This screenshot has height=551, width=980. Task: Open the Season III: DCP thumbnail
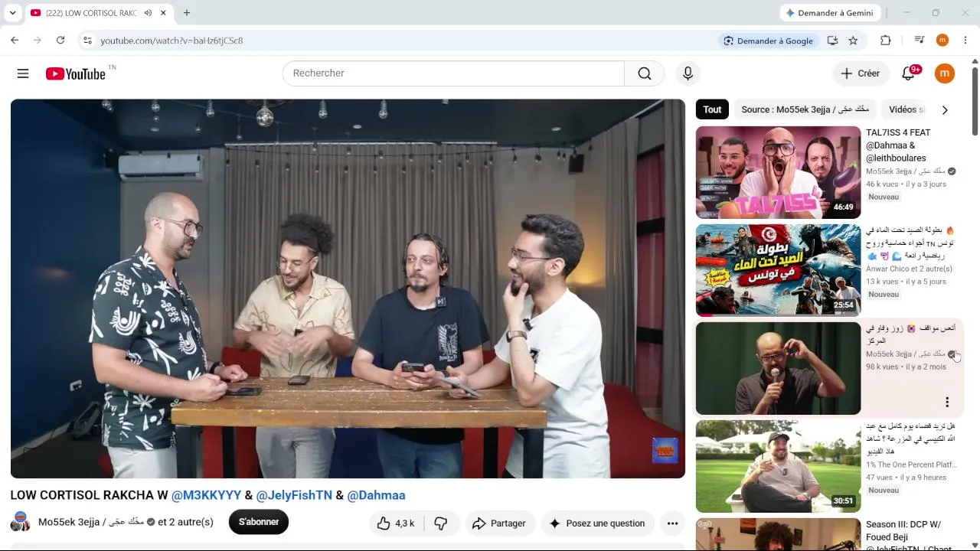click(778, 534)
